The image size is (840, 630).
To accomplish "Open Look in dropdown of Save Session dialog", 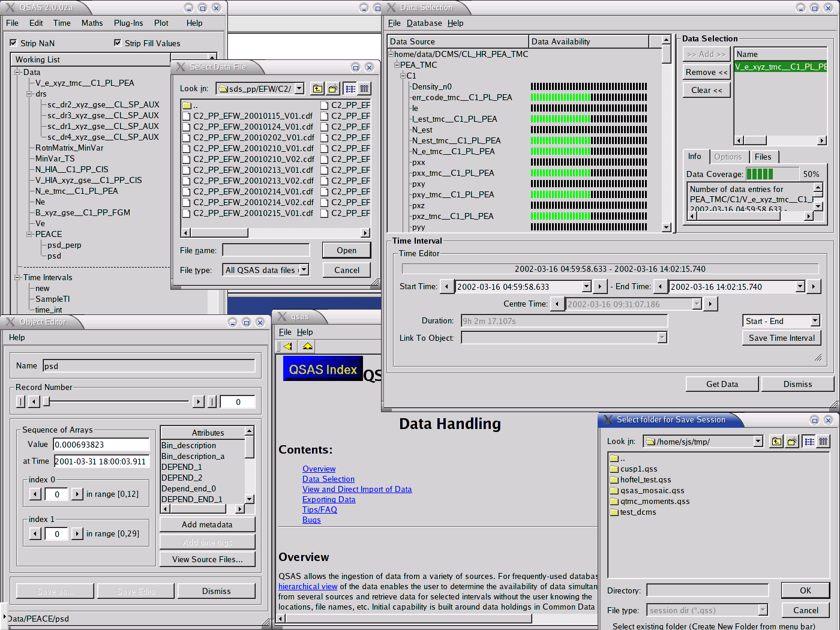I will (758, 442).
